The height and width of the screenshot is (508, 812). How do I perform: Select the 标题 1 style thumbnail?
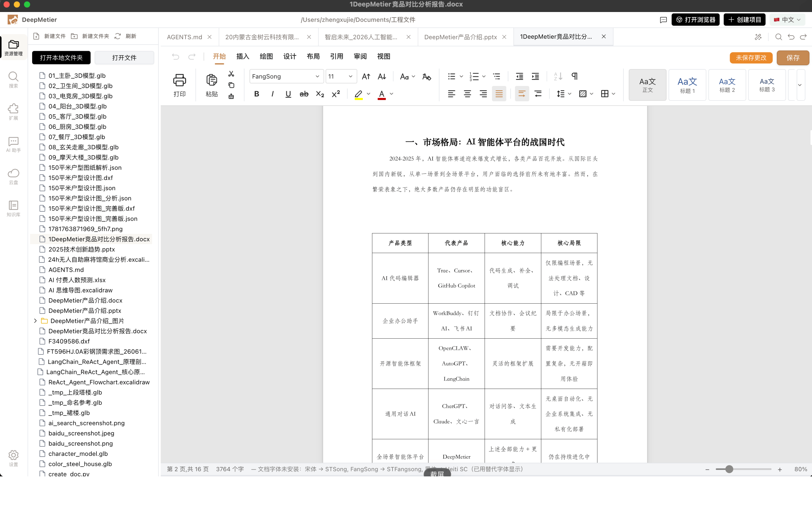[x=687, y=85]
